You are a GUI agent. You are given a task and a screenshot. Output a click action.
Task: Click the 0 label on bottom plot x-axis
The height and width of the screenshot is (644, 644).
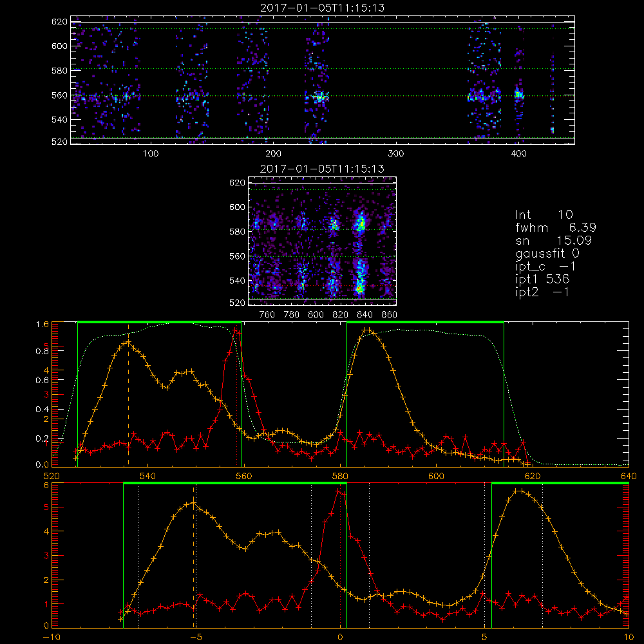tap(340, 638)
